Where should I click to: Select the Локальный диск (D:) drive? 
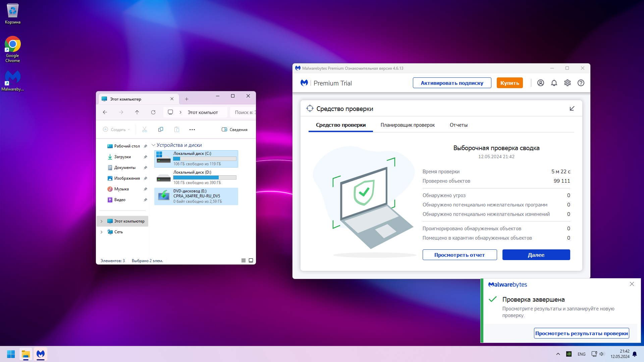(196, 177)
